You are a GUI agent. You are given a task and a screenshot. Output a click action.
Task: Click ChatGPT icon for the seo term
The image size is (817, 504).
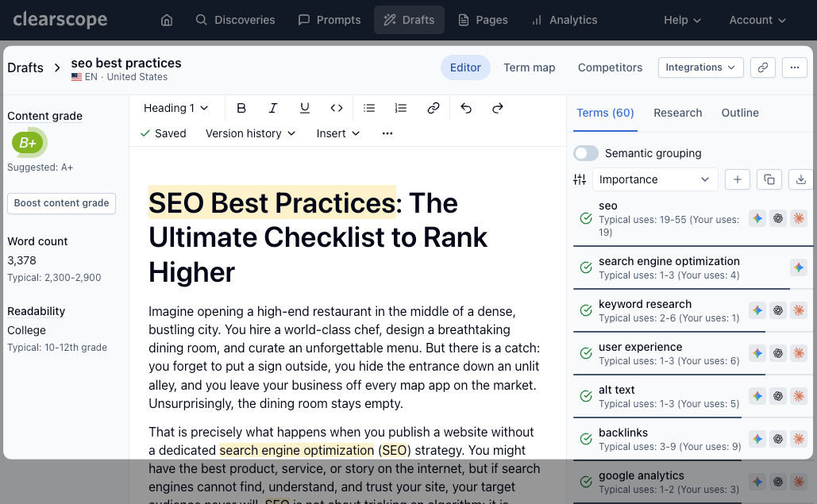[778, 219]
